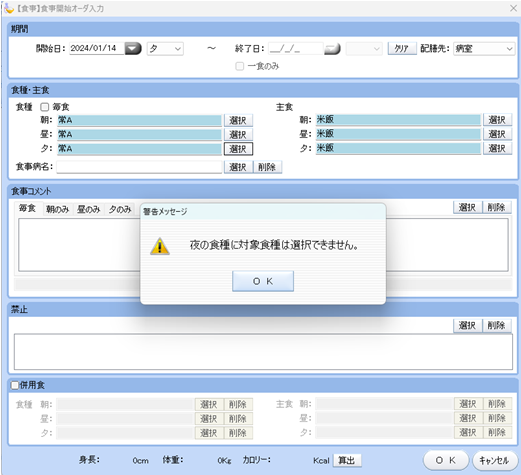Click 選択 for 併用食 食種 朝 row

[x=209, y=404]
